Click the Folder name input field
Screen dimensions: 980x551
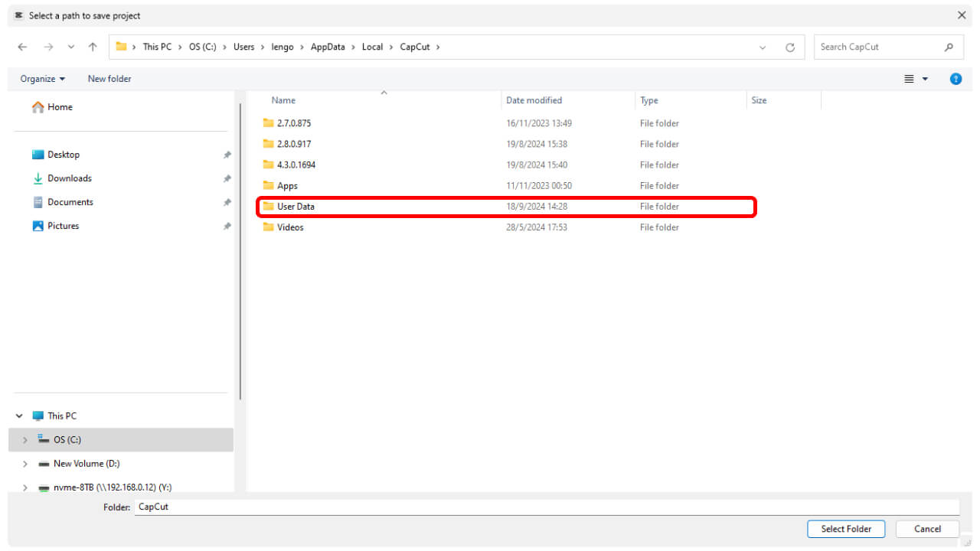click(x=547, y=507)
